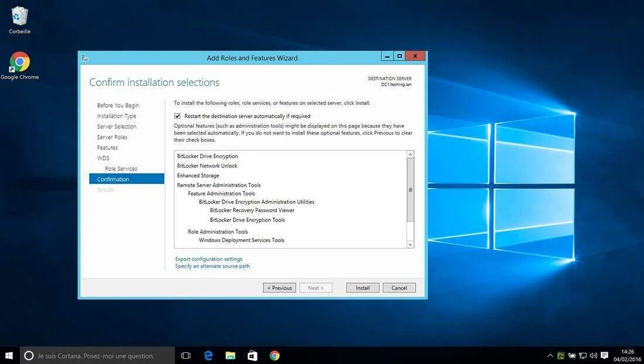Select BitLocker Drive Encryption in the list
This screenshot has height=364, width=644.
pyautogui.click(x=207, y=156)
